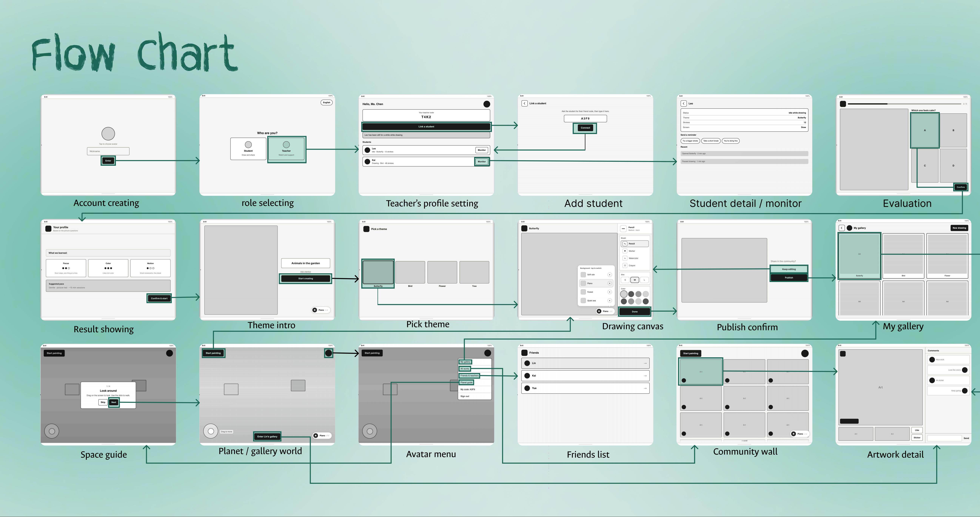Click black square icon on Artwork detail image
This screenshot has height=517, width=980.
pyautogui.click(x=843, y=354)
